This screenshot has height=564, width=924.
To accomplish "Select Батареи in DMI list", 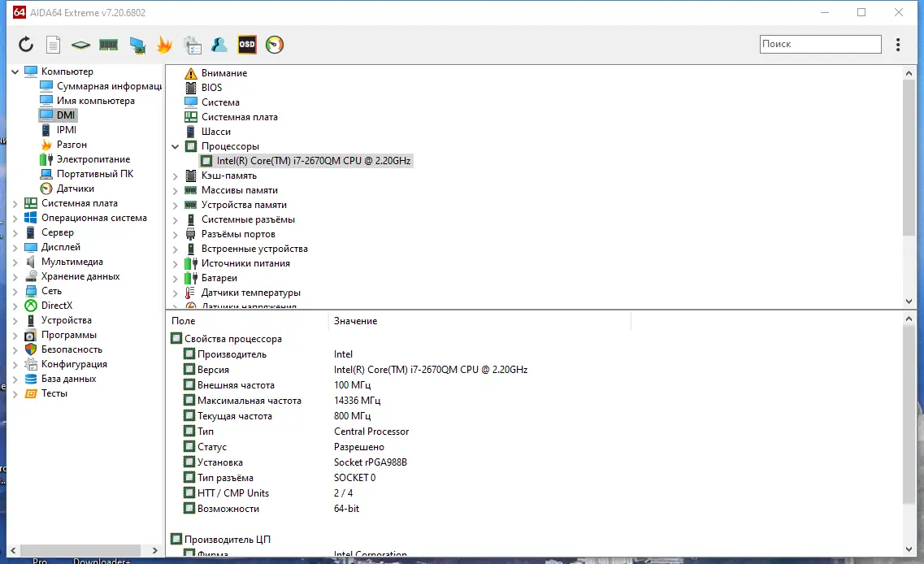I will click(219, 278).
